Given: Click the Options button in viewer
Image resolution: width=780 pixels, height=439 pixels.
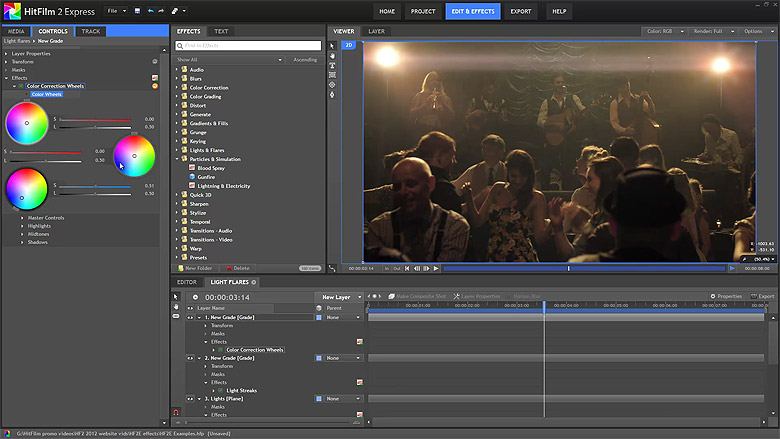Looking at the screenshot, I should [758, 31].
